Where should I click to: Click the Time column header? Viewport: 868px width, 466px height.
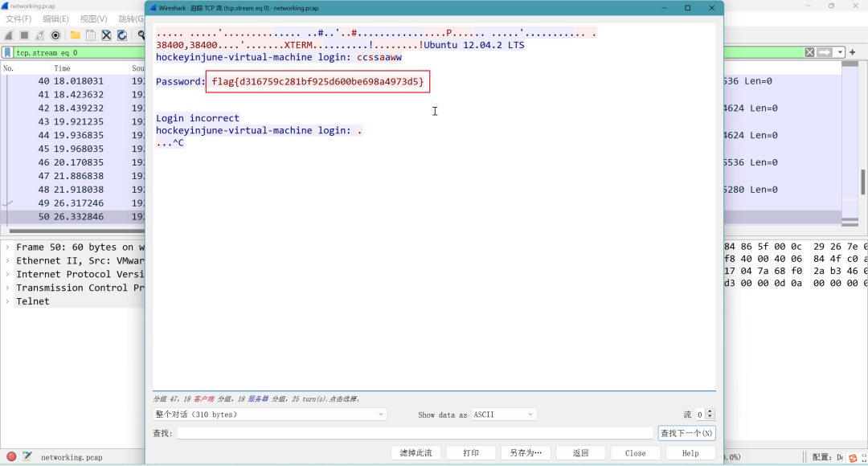tap(89, 68)
